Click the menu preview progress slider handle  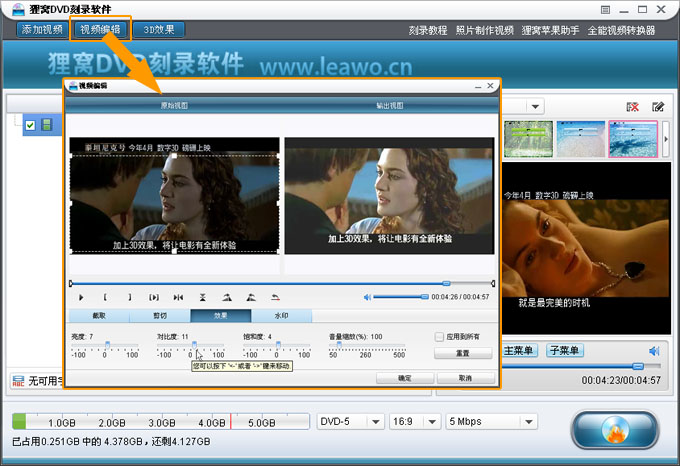click(638, 367)
